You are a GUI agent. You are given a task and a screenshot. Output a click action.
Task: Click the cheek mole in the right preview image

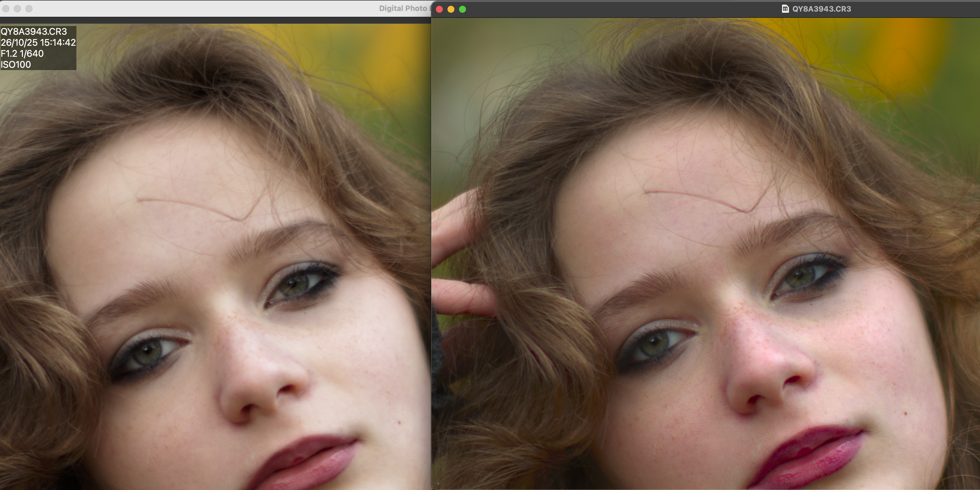tap(906, 414)
